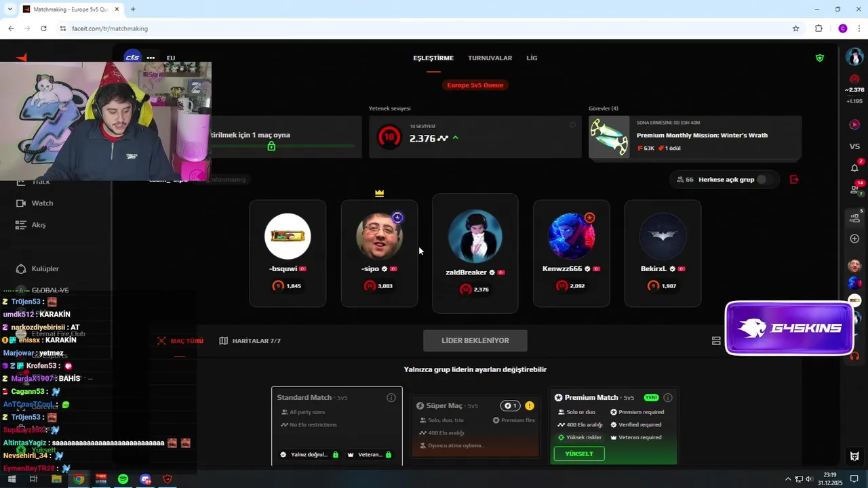Click the list layout icon near G4SKINS banner
The width and height of the screenshot is (868, 488).
(716, 341)
